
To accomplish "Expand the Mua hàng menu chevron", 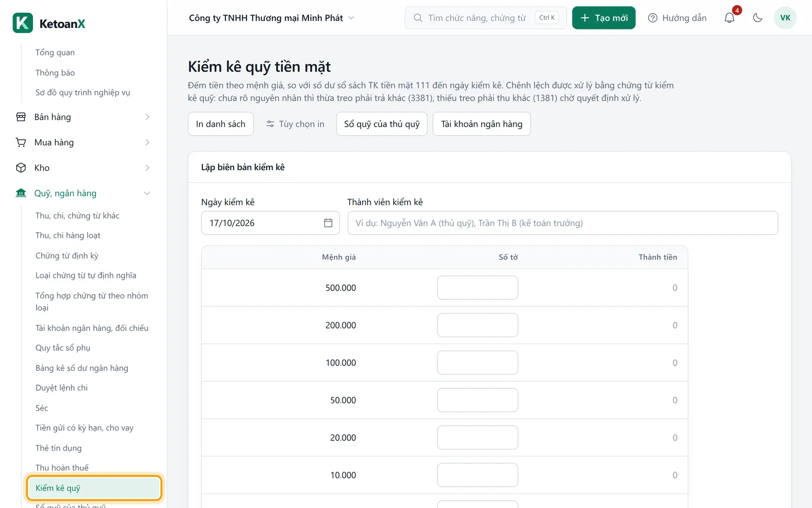I will [147, 142].
